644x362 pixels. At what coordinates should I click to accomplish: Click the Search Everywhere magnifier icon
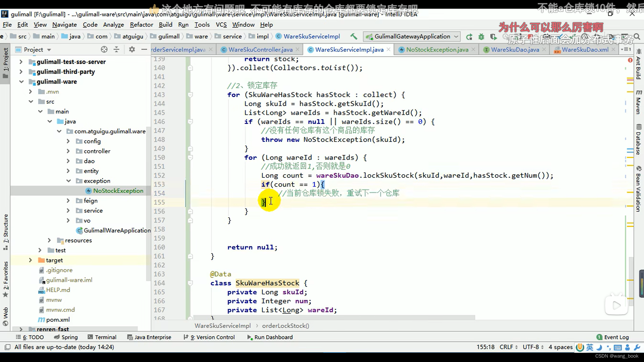[x=637, y=37]
